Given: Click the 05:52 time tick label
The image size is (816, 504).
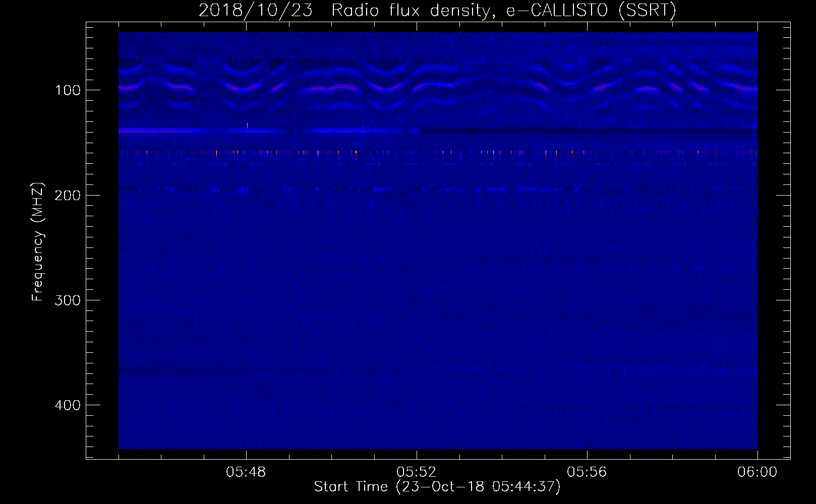Looking at the screenshot, I should click(417, 472).
